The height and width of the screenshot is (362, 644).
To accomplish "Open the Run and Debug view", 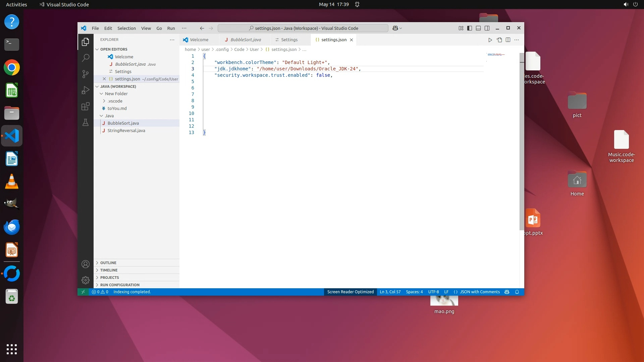I will [x=86, y=90].
